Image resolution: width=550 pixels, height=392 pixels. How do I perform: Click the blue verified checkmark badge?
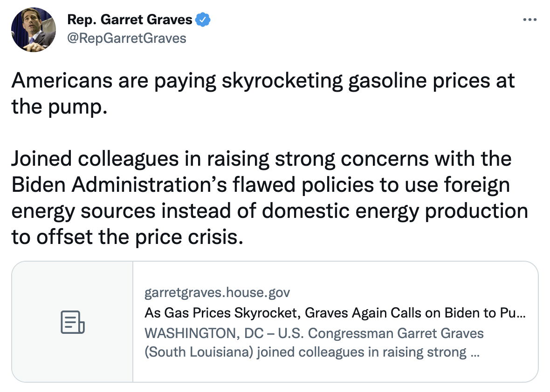(203, 20)
